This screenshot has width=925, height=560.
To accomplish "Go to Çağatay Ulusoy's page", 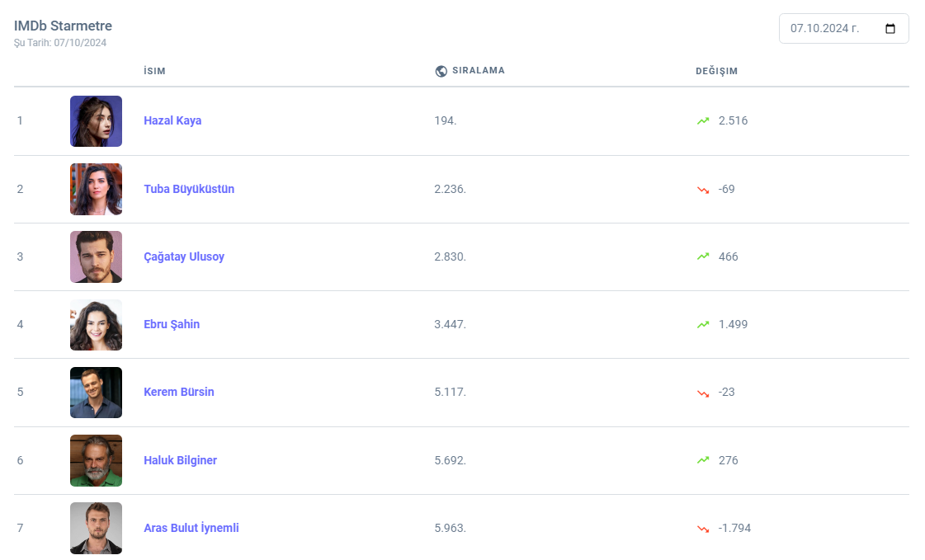I will click(x=184, y=256).
